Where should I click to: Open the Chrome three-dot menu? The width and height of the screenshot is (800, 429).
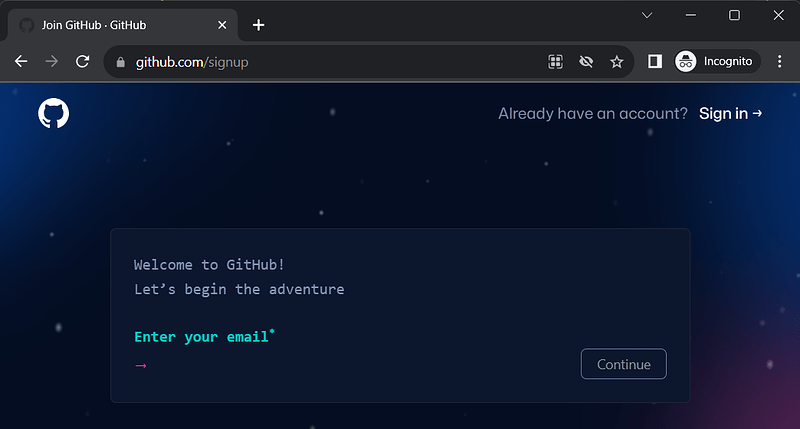pyautogui.click(x=780, y=62)
